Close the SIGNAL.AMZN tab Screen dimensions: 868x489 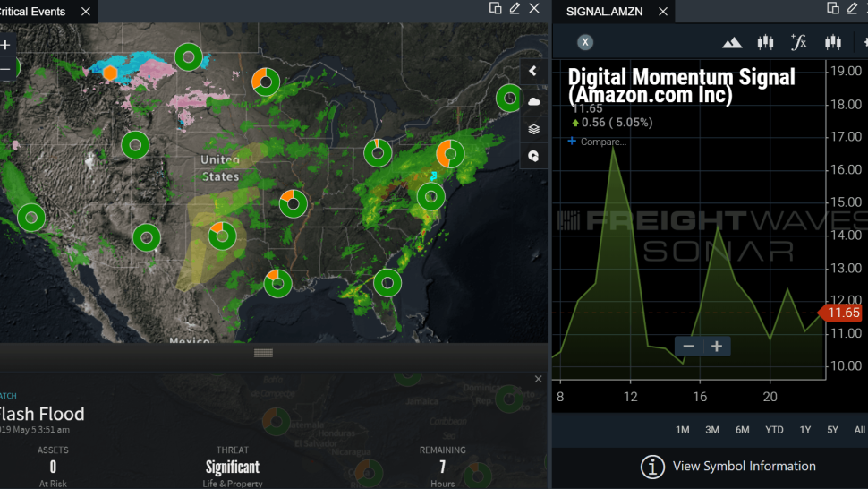coord(663,12)
